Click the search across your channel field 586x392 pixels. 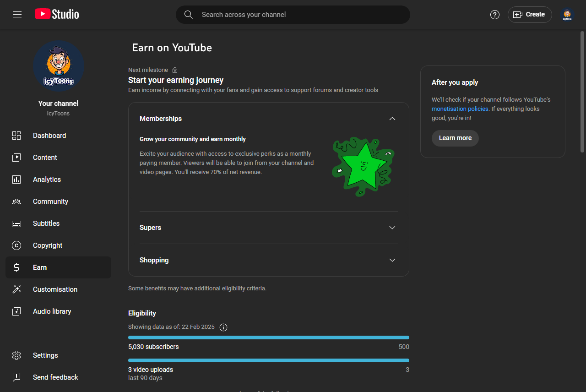click(x=293, y=15)
